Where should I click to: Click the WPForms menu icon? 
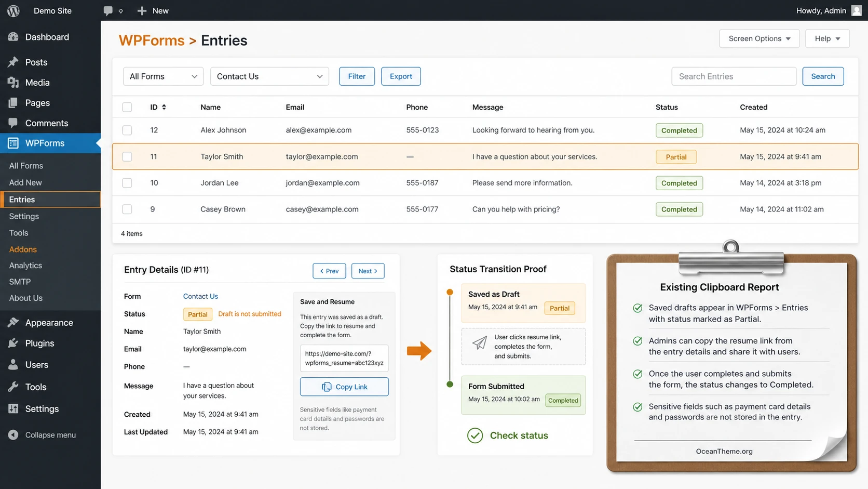(13, 143)
